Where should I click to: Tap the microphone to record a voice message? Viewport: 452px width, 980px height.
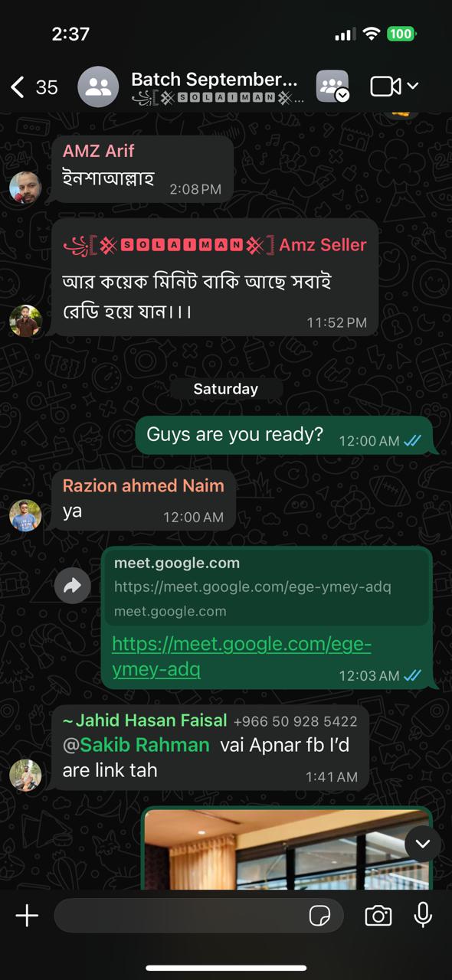423,915
